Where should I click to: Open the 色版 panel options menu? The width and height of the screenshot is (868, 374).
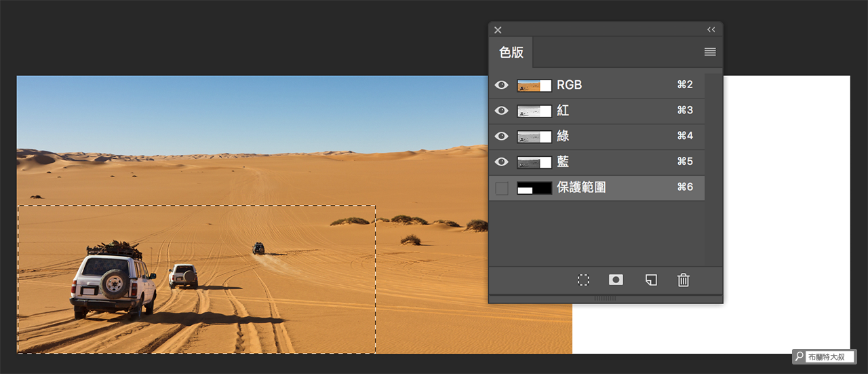point(710,52)
